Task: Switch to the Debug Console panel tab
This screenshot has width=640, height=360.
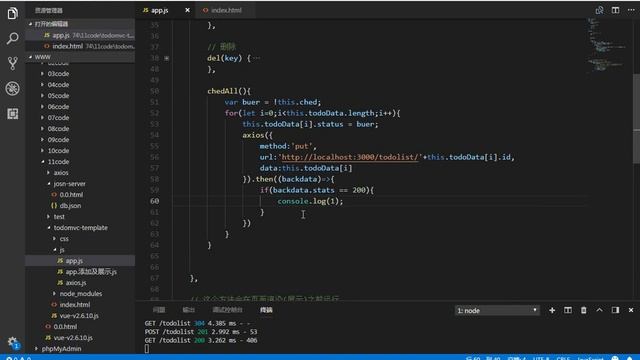Action: coord(227,310)
